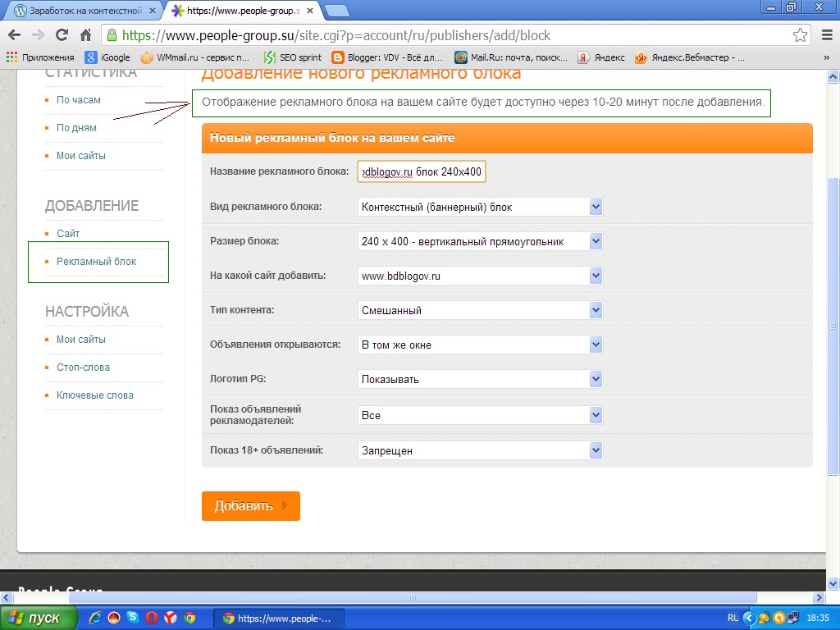Open the iGoogle bookmark
The width and height of the screenshot is (840, 630).
point(107,57)
